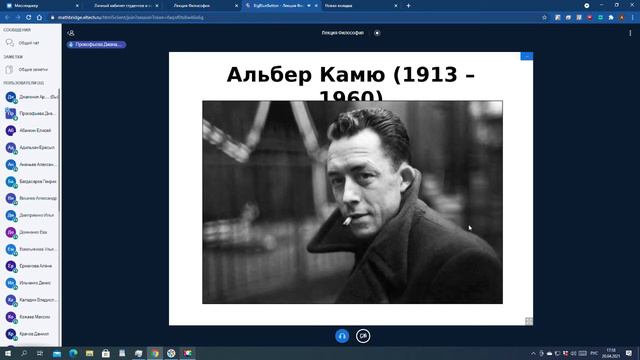Image resolution: width=640 pixels, height=360 pixels.
Task: Select Багдасаров in the user list
Action: pos(31,182)
